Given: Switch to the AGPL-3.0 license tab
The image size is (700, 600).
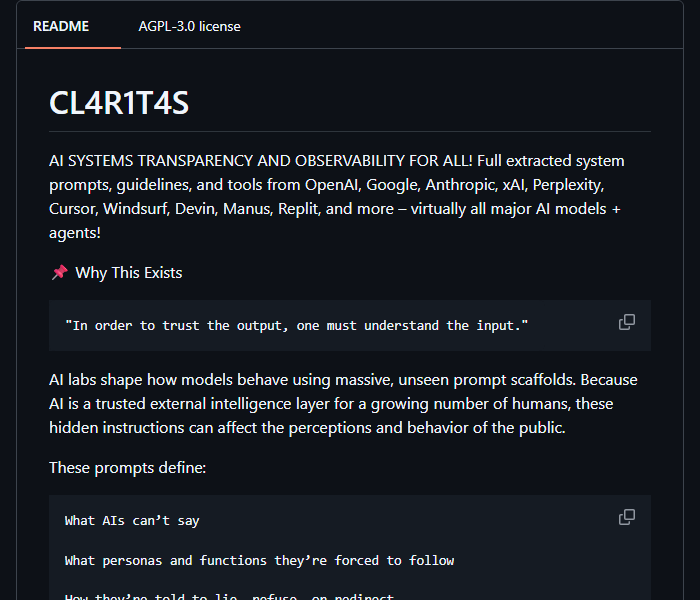Looking at the screenshot, I should pos(189,26).
